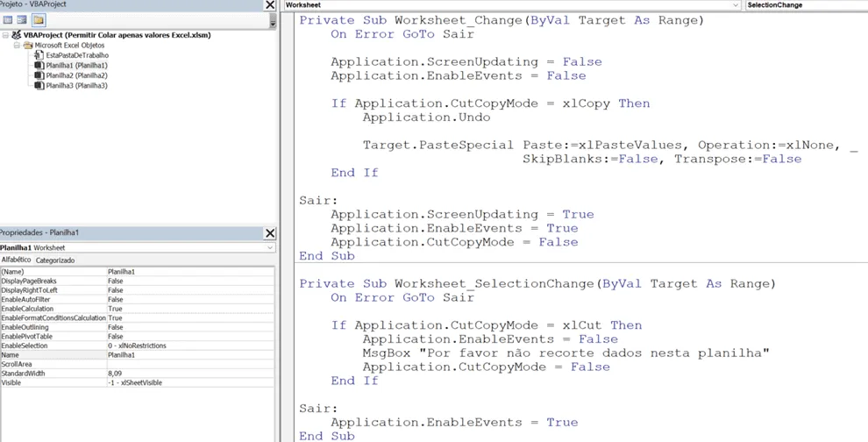Click the Planilha1 worksheet icon in tree
This screenshot has height=442, width=868.
39,66
